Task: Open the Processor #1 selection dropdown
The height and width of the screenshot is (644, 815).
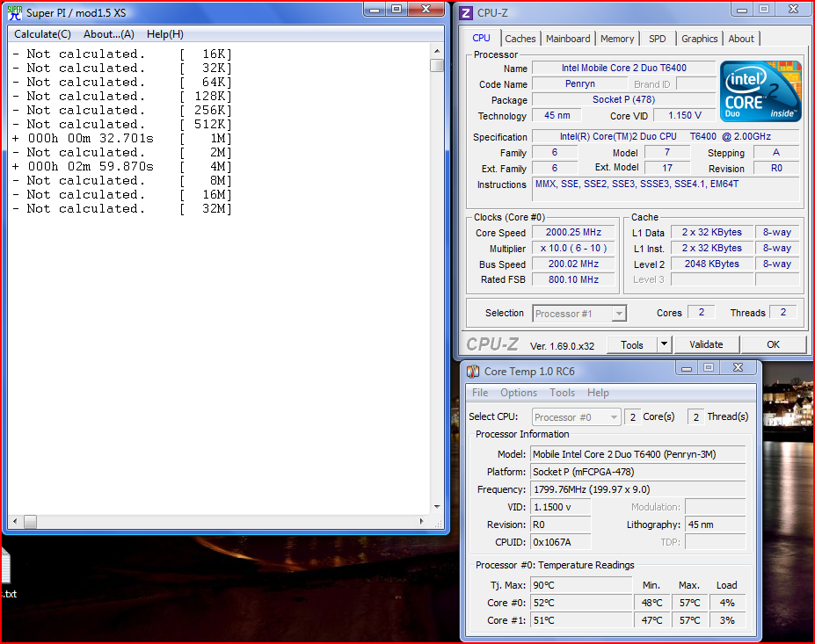Action: [579, 314]
